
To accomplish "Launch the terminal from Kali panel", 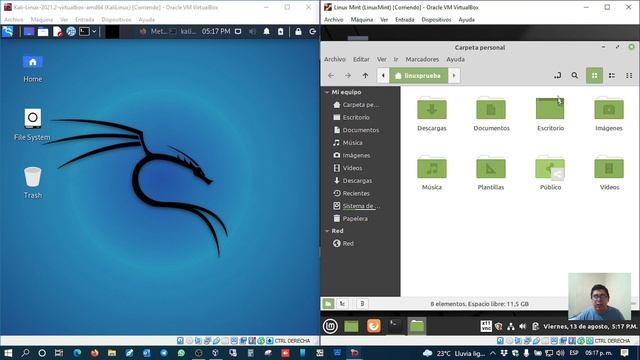I will (x=84, y=31).
